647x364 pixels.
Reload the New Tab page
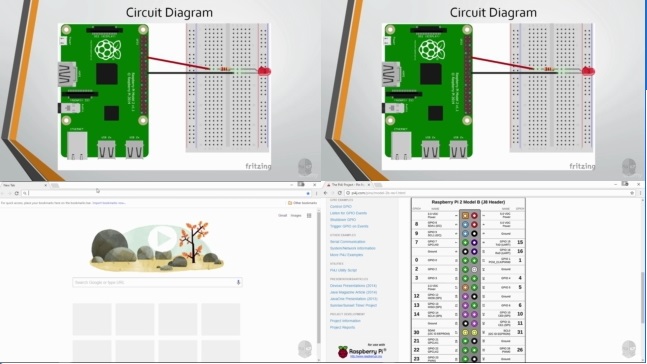(x=17, y=193)
